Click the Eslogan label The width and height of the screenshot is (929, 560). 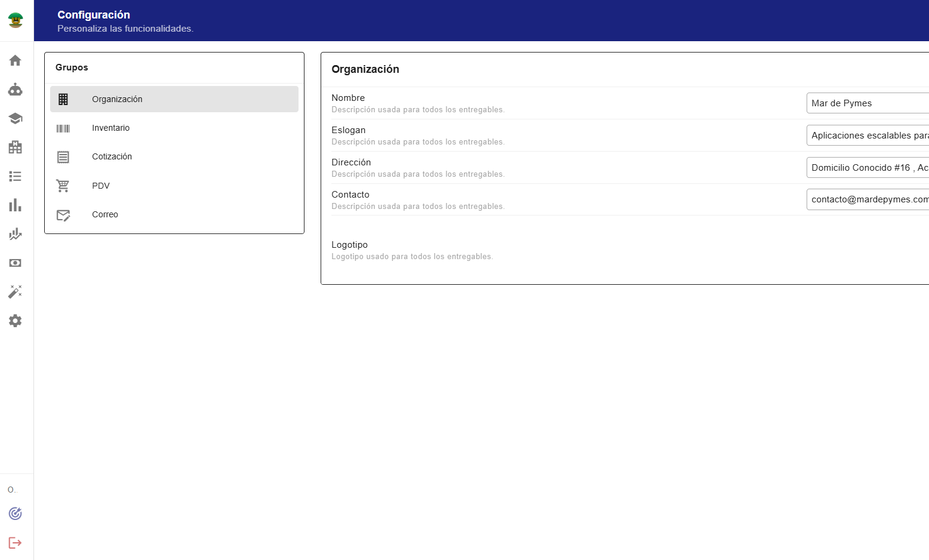[x=349, y=130]
